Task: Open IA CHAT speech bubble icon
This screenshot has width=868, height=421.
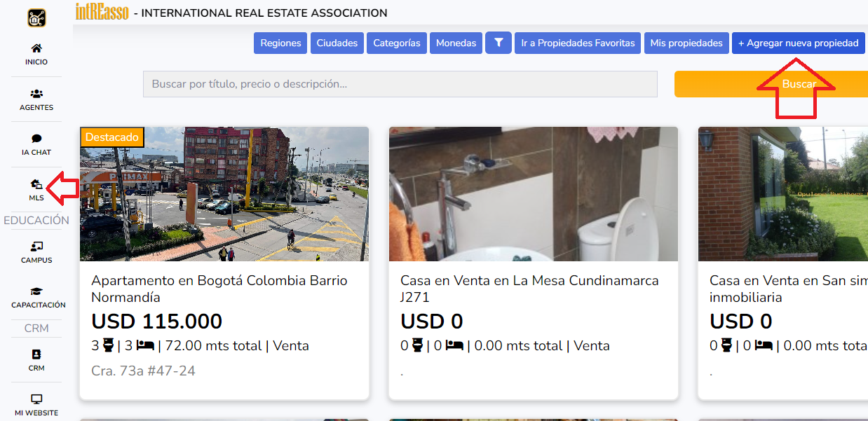Action: (x=36, y=139)
